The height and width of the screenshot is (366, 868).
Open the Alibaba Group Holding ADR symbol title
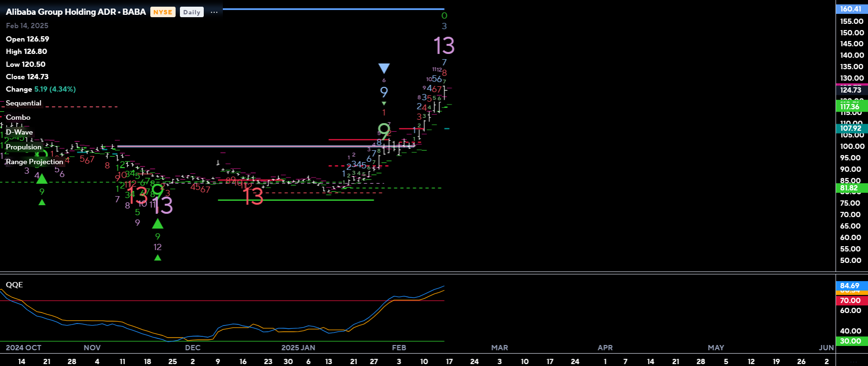point(76,12)
